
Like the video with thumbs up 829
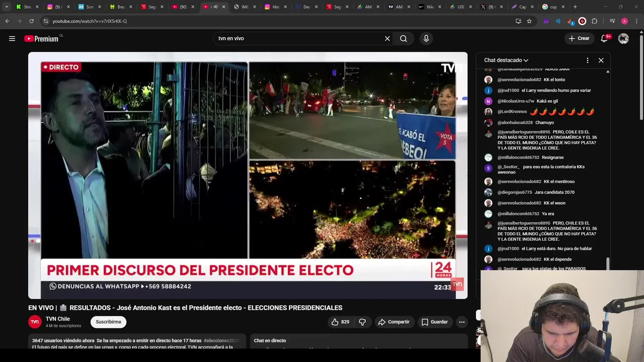(340, 322)
